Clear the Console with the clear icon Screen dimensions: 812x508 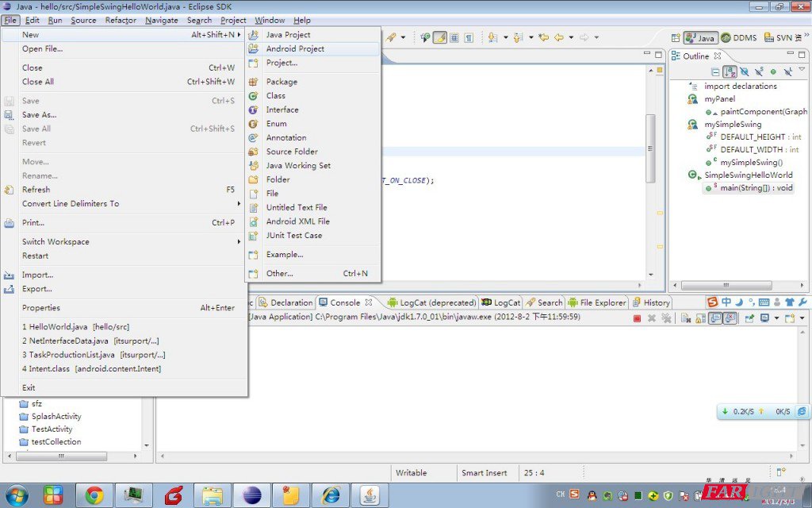click(x=686, y=318)
